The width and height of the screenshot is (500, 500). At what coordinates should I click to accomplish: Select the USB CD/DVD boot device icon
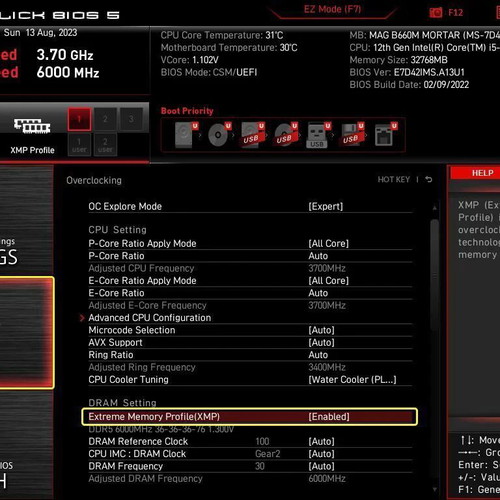pos(285,134)
